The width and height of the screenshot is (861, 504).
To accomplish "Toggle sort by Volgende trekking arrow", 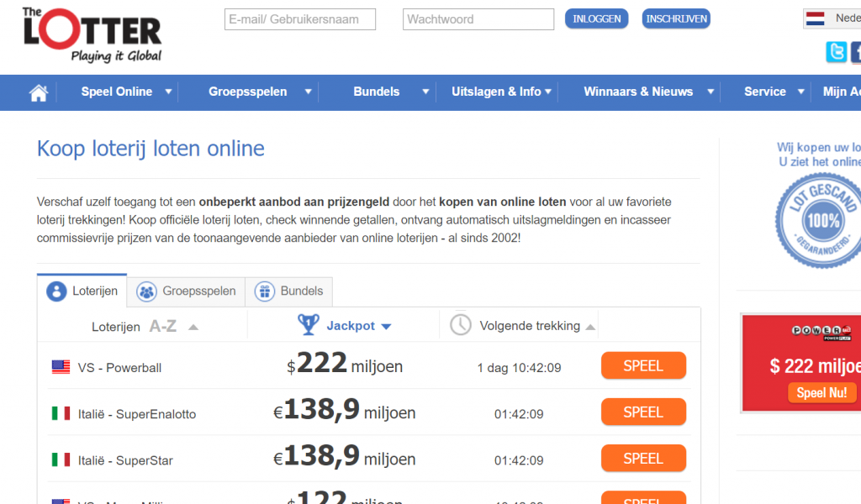I will point(590,327).
